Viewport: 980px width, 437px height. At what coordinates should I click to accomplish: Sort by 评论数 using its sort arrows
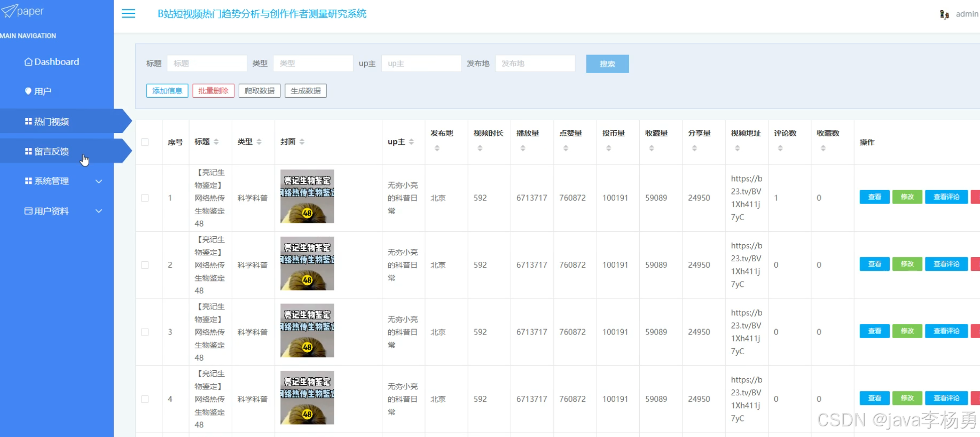click(x=780, y=148)
